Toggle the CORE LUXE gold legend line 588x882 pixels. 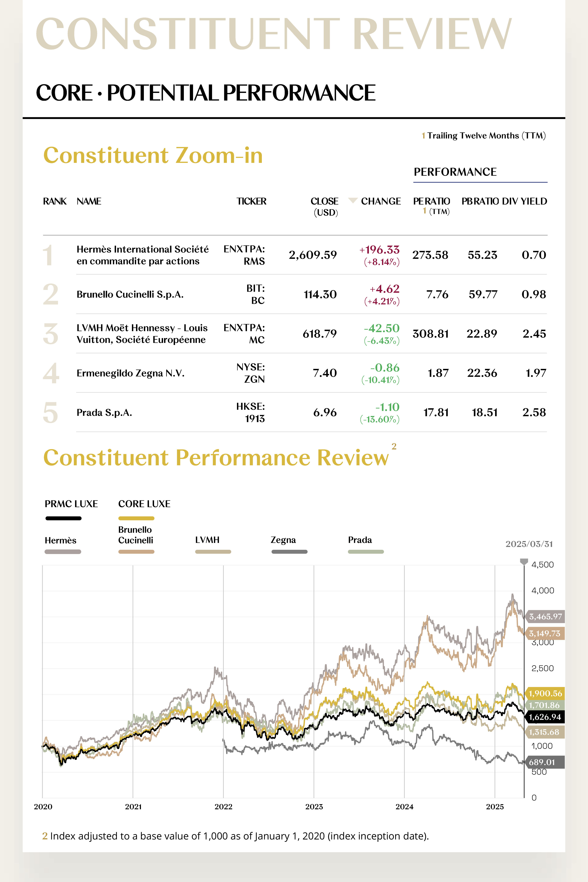point(136,518)
